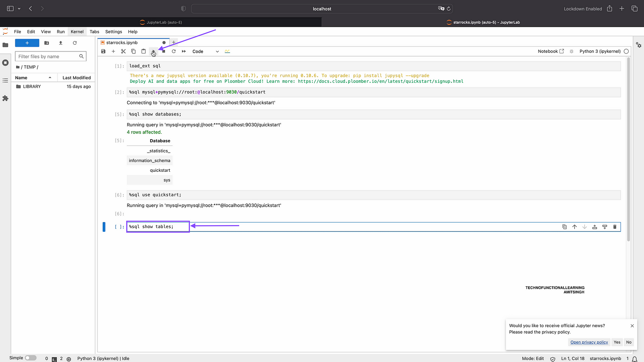Image resolution: width=644 pixels, height=362 pixels.
Task: Upload files using the upload arrow icon
Action: click(x=61, y=43)
